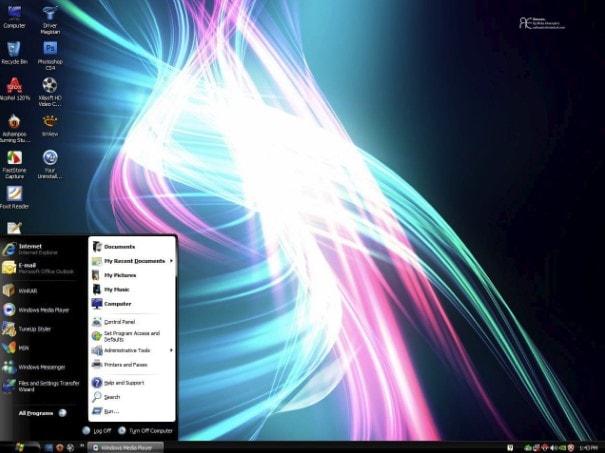605x453 pixels.
Task: Open the Foxit Reader desktop icon
Action: (14, 197)
